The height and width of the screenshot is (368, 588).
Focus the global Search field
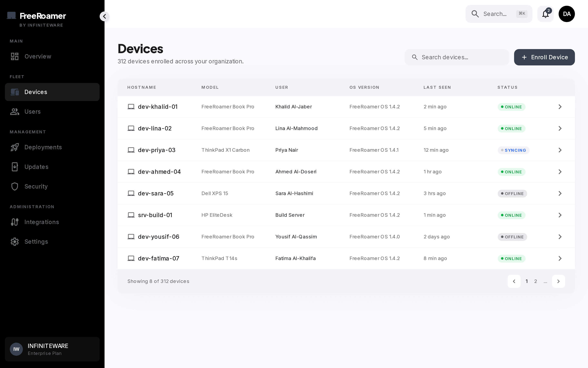(x=499, y=14)
